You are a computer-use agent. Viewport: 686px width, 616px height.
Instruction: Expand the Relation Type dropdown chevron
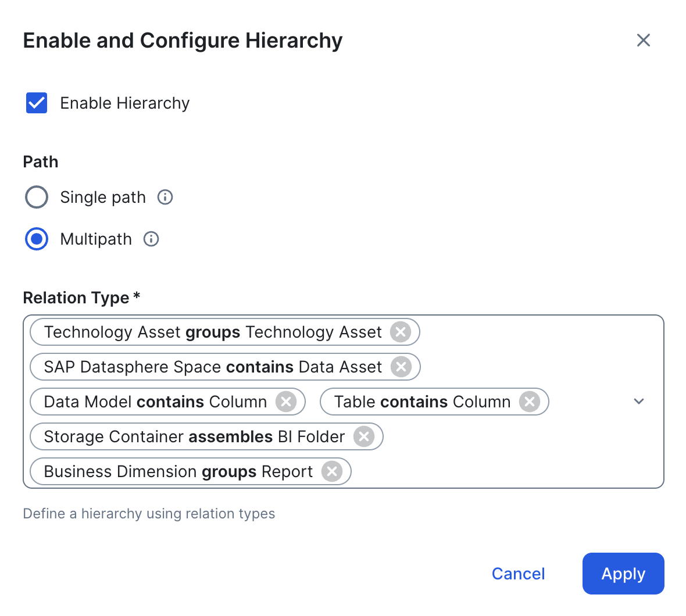coord(639,402)
